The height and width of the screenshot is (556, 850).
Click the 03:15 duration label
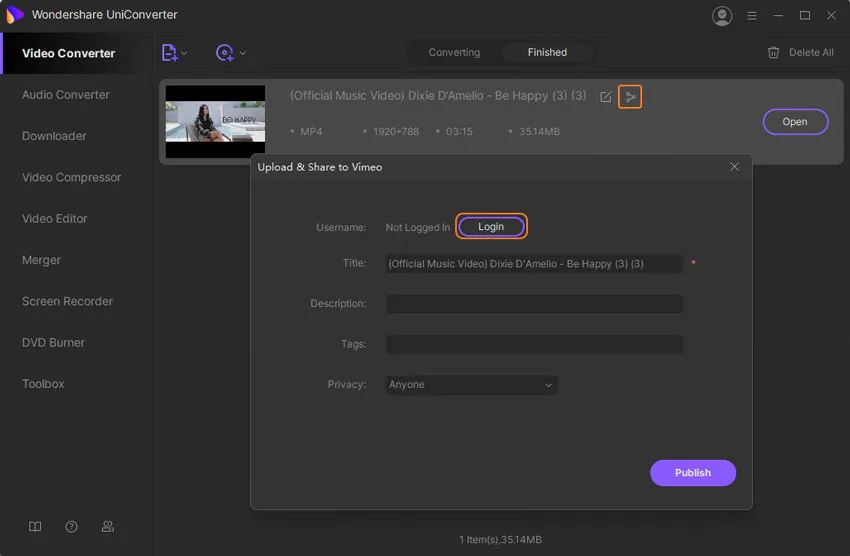point(459,132)
